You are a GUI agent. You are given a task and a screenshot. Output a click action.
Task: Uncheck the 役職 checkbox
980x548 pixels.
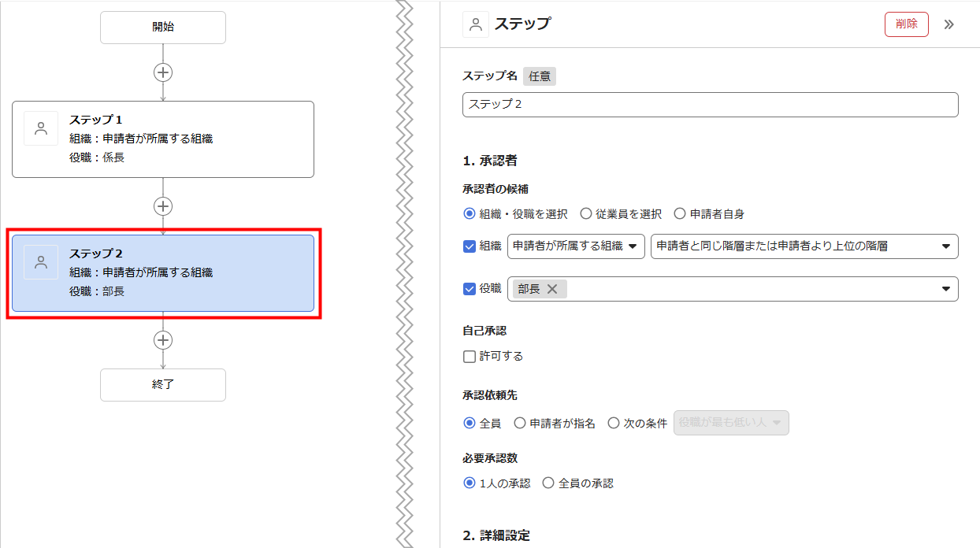[470, 289]
